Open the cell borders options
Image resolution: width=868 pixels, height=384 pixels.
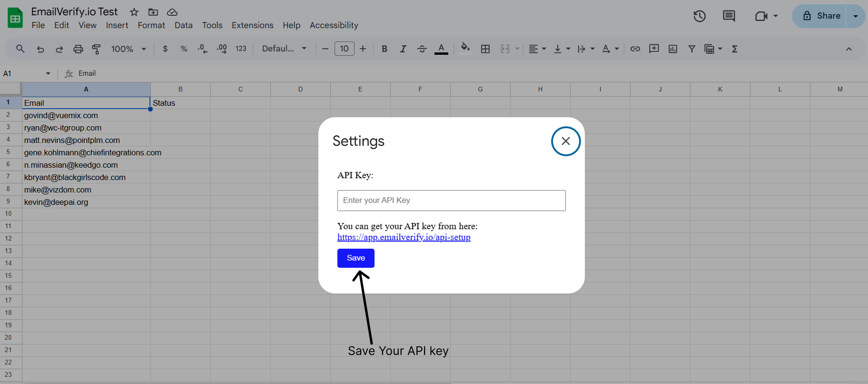click(x=485, y=49)
